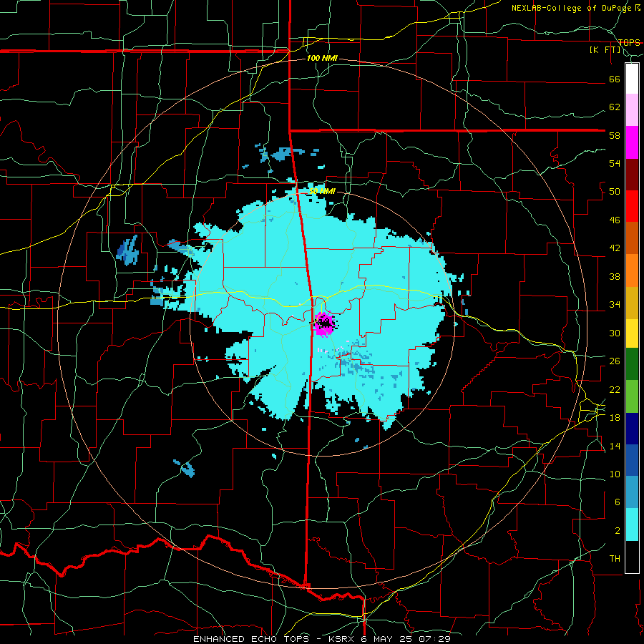Click the light pink legend swatch beside 62
This screenshot has width=644, height=644.
(632, 109)
